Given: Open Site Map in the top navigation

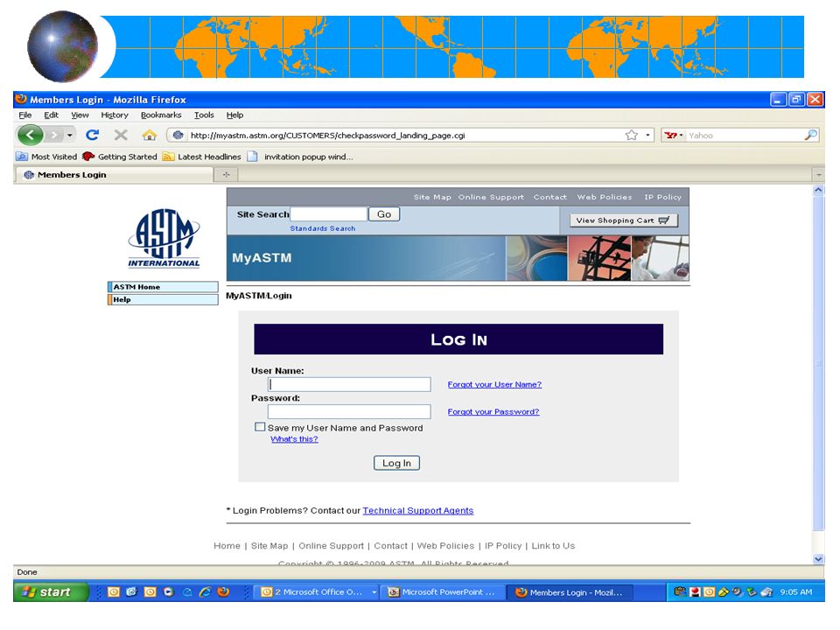Looking at the screenshot, I should click(432, 197).
